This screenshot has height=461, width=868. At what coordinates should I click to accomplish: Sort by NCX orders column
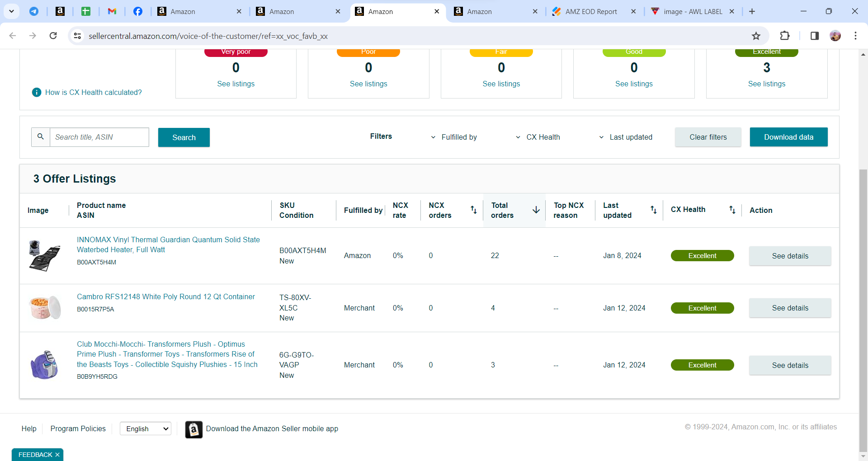(x=473, y=210)
